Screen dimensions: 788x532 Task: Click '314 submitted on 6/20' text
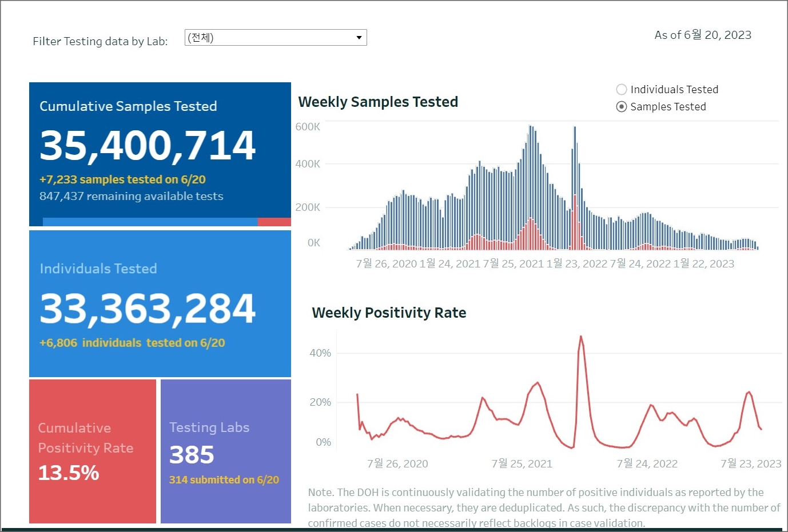[x=224, y=480]
